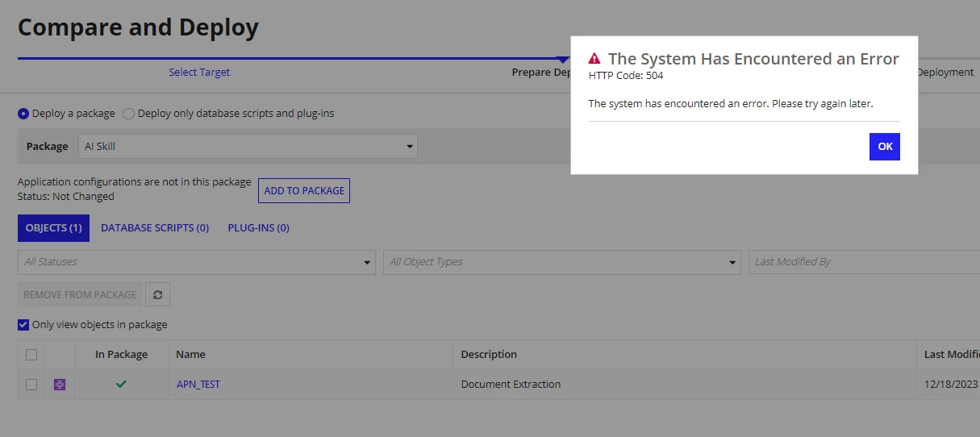Go to the Select Target step

click(x=199, y=73)
